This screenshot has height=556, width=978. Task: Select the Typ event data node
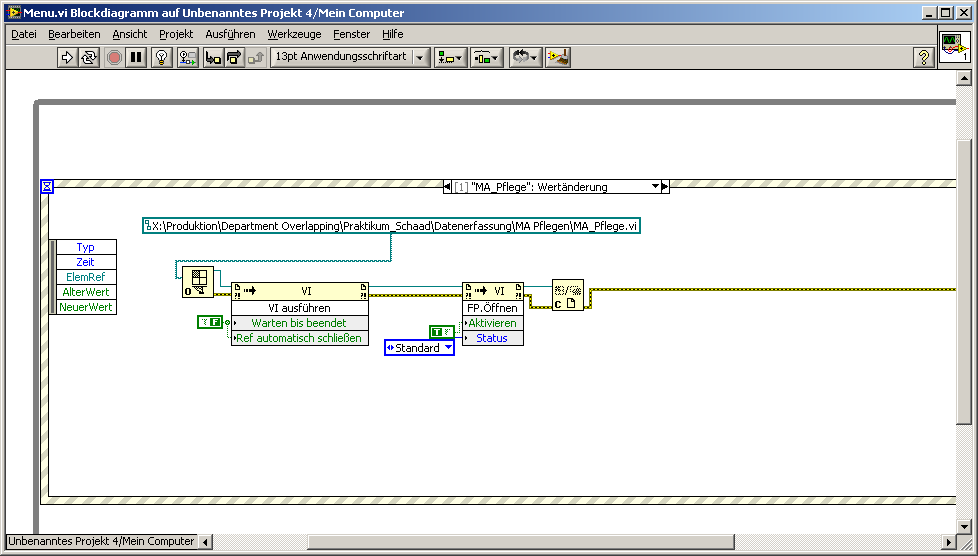(x=85, y=247)
